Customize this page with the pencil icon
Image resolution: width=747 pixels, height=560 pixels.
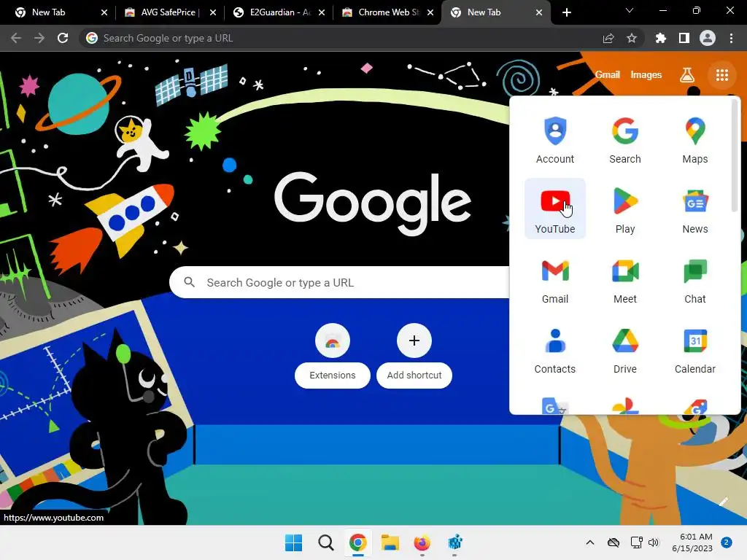pyautogui.click(x=724, y=502)
